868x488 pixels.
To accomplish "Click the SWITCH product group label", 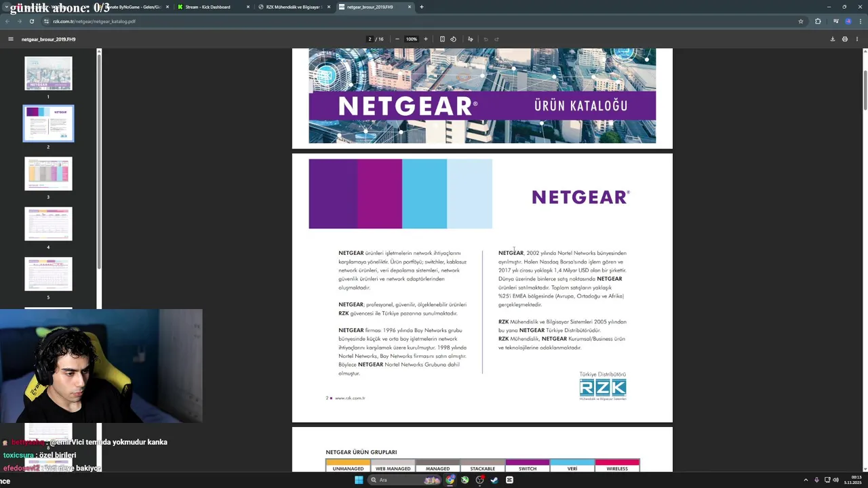I will (x=528, y=468).
